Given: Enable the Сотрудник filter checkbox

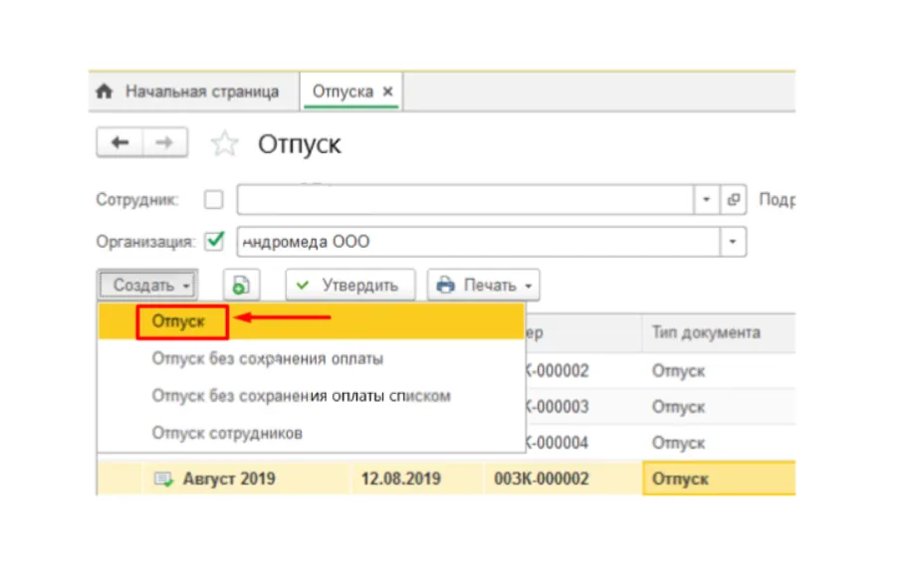Looking at the screenshot, I should [x=214, y=200].
